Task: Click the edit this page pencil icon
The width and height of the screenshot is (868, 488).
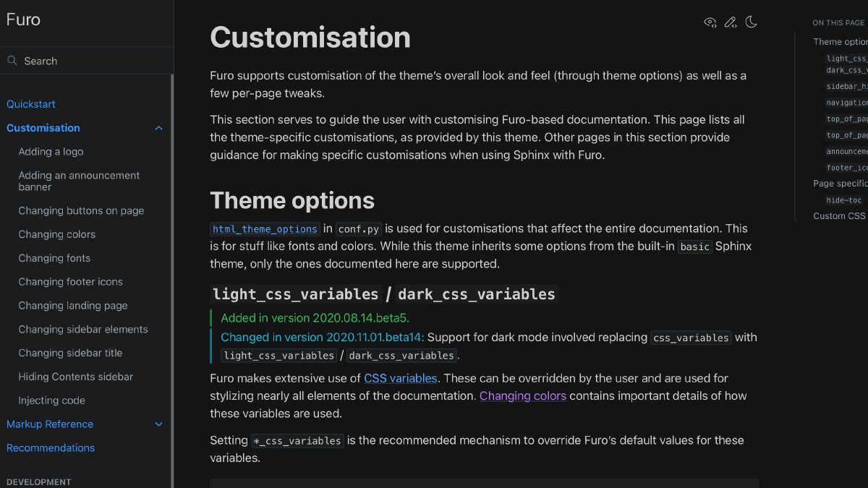Action: pyautogui.click(x=731, y=22)
